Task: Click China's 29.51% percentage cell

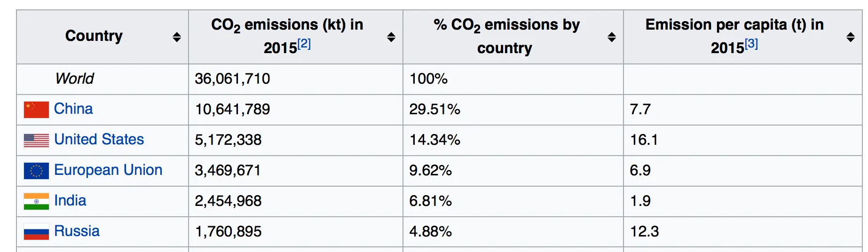Action: 434,110
